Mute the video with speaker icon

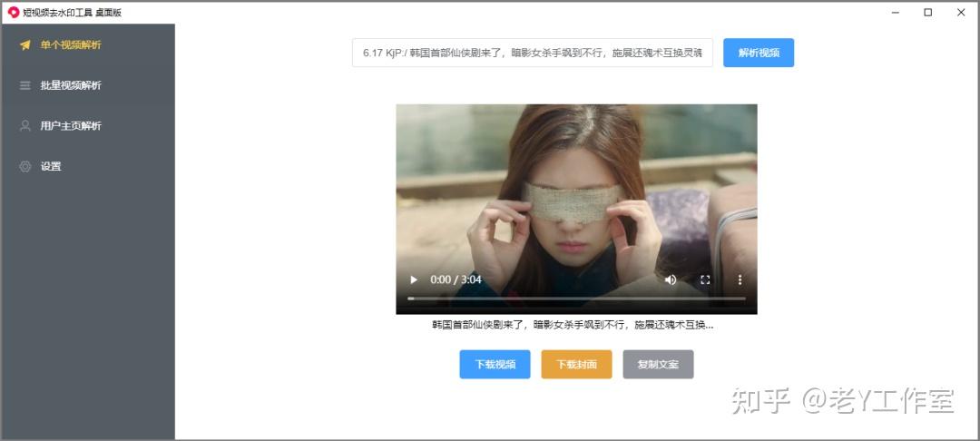[x=671, y=279]
